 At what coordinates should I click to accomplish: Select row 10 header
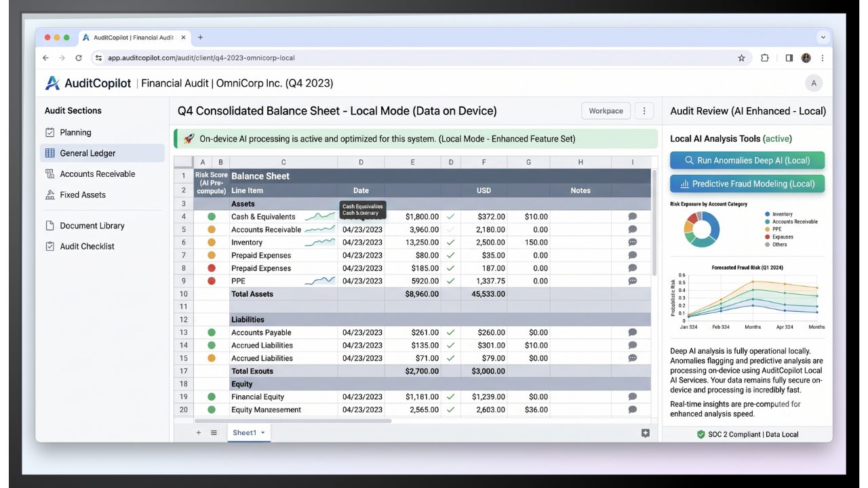(x=183, y=294)
